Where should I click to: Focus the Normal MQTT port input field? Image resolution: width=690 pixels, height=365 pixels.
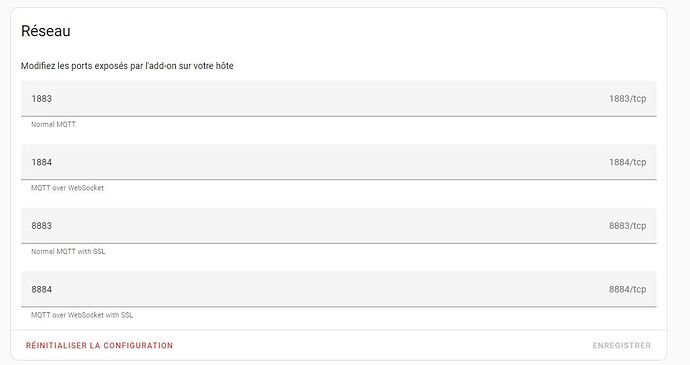tap(338, 99)
